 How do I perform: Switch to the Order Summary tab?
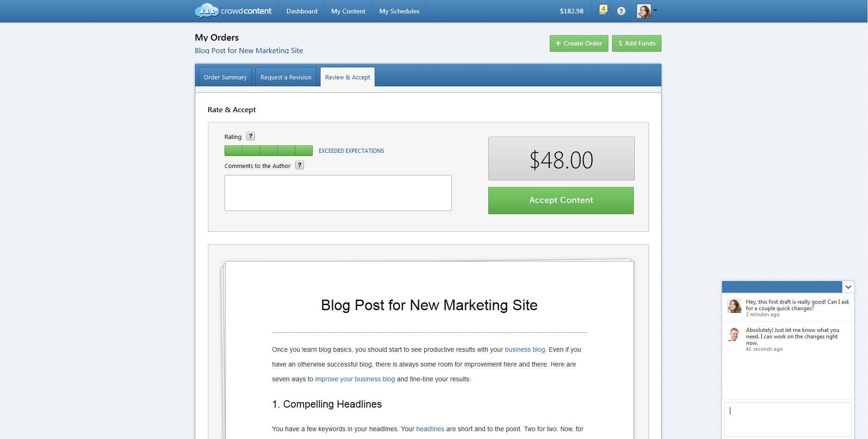225,77
